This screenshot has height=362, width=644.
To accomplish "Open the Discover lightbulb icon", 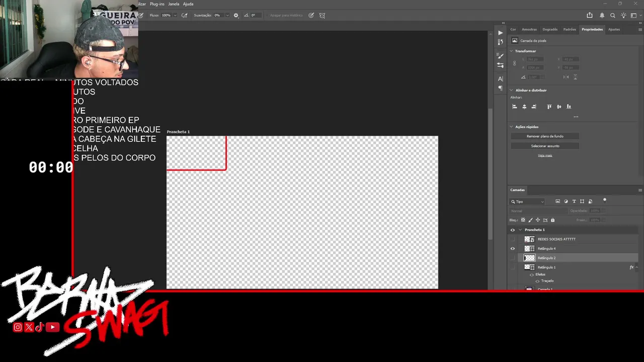I will 624,16.
